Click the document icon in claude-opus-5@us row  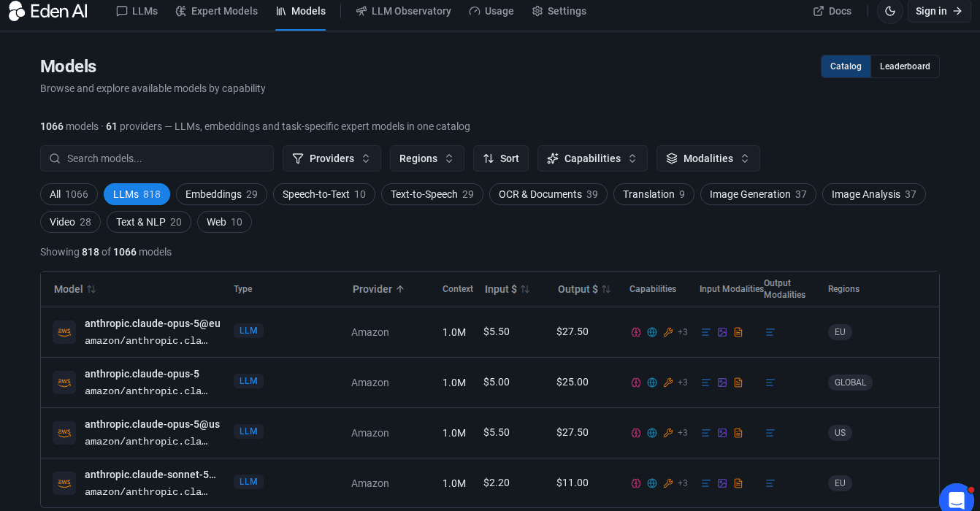point(738,433)
